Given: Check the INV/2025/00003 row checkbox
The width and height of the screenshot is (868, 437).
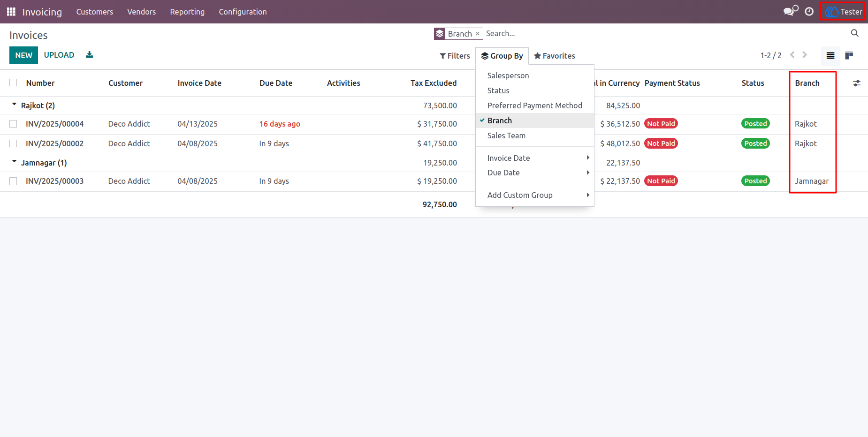Looking at the screenshot, I should 13,181.
